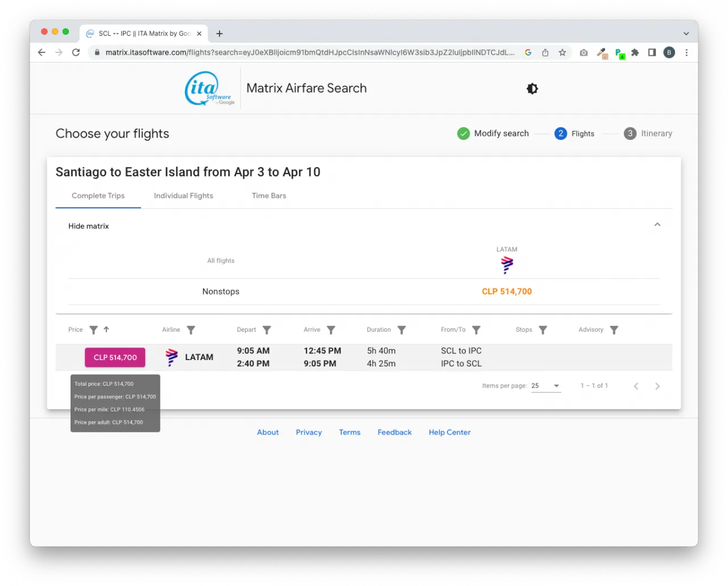Screen dimensions: 728x586
Task: Open a new browser tab
Action: coord(220,34)
